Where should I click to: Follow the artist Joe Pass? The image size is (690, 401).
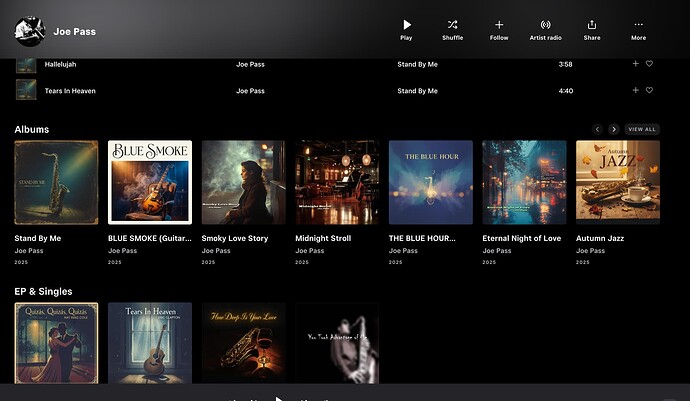(499, 25)
